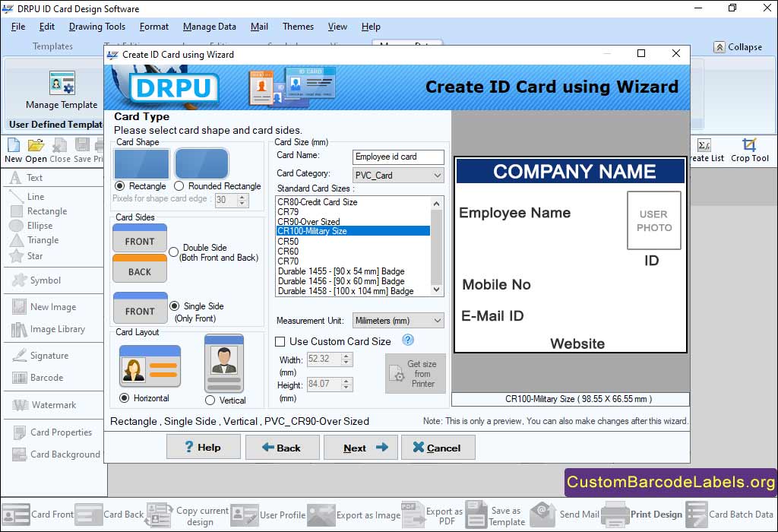This screenshot has height=532, width=778.
Task: Click Print Design
Action: click(x=642, y=515)
